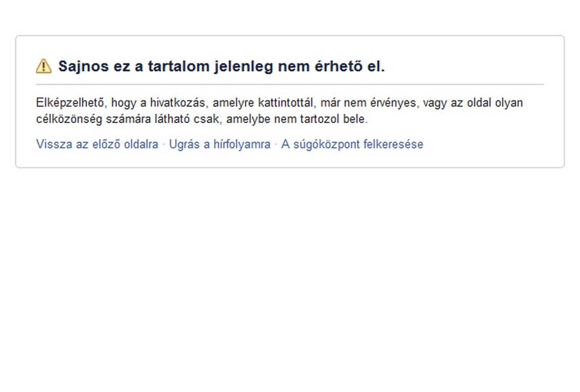The image size is (580, 392).
Task: Follow the 'Ugrás a hírfolyamra' link
Action: 220,144
